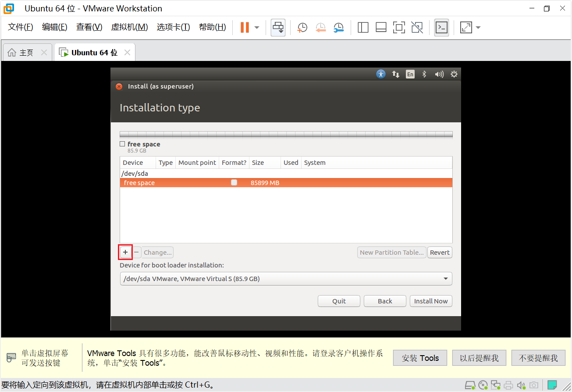Click the Mount point column header
This screenshot has width=572, height=392.
coord(197,163)
